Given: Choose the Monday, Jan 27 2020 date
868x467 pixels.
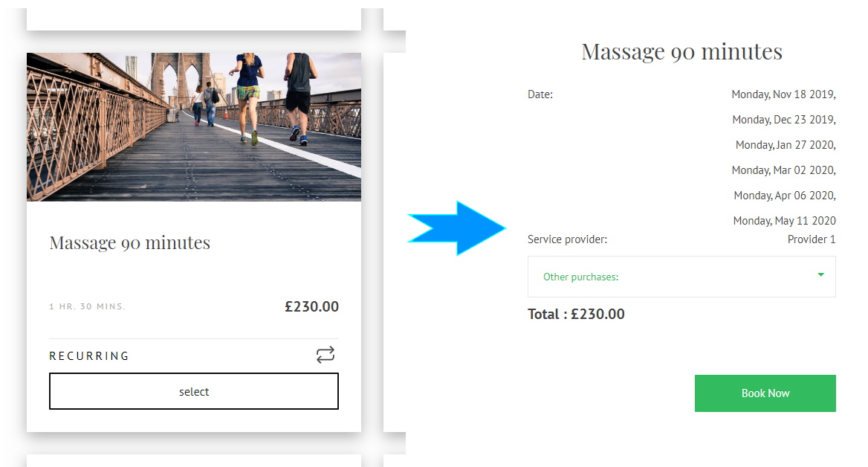Looking at the screenshot, I should 785,145.
